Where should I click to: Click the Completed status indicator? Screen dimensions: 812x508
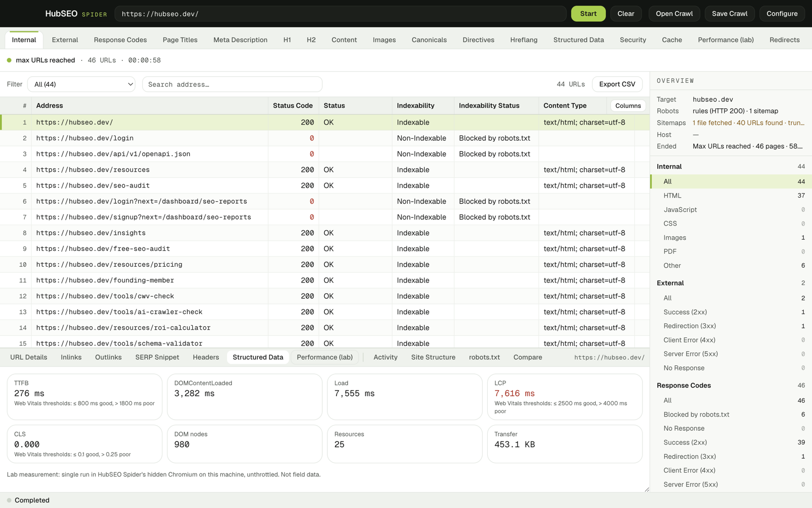click(x=28, y=500)
